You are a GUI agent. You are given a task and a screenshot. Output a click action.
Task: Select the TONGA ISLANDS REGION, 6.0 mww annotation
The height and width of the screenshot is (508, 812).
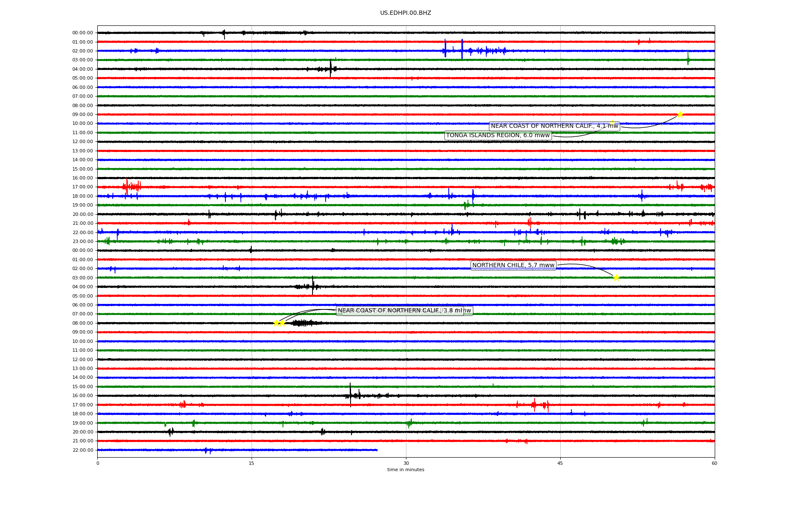tap(498, 135)
